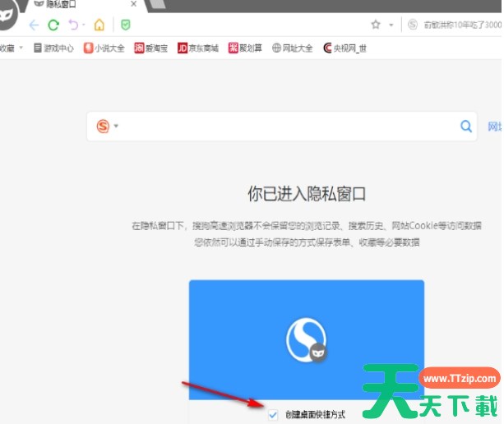Click the purple undo close-tab icon

pyautogui.click(x=74, y=25)
